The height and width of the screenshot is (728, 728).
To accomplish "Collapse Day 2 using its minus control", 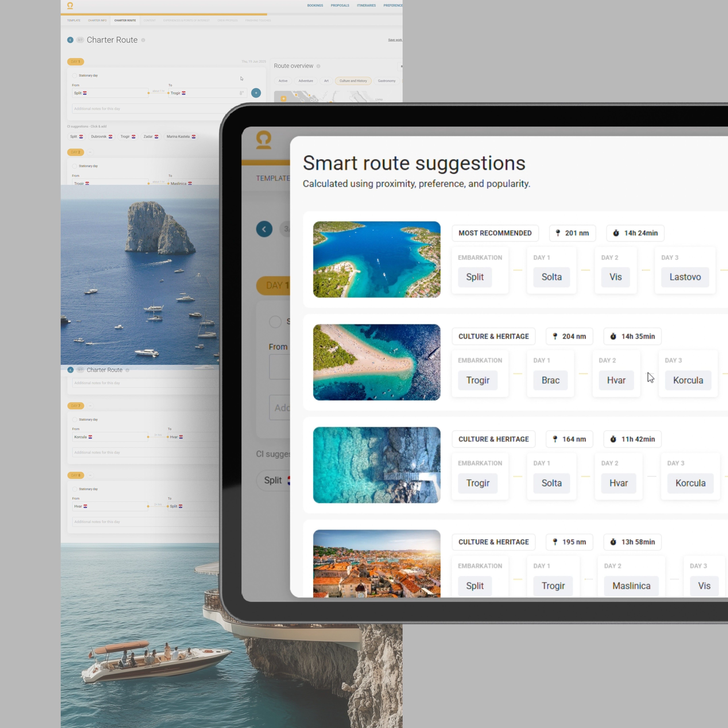I will 90,152.
